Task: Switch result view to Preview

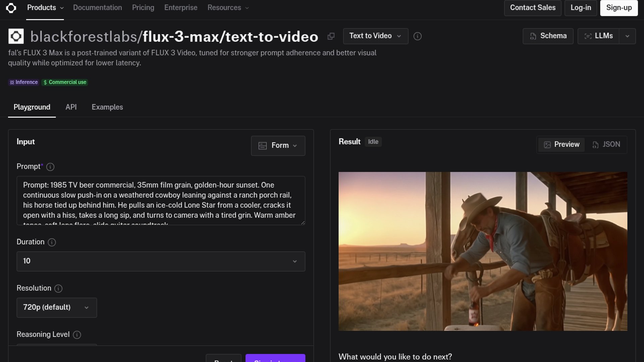Action: 561,144
